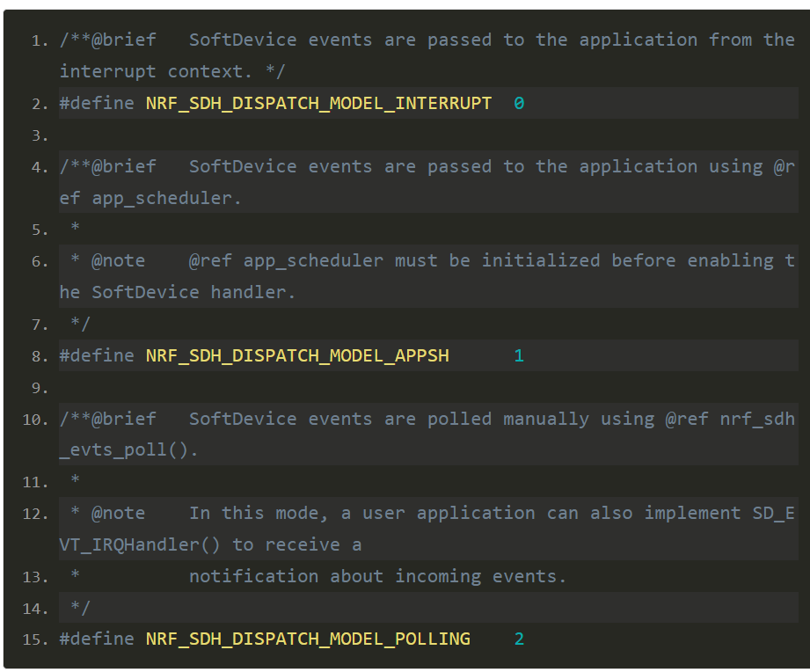The image size is (810, 672).
Task: Click '@note' on line 12
Action: tap(119, 514)
